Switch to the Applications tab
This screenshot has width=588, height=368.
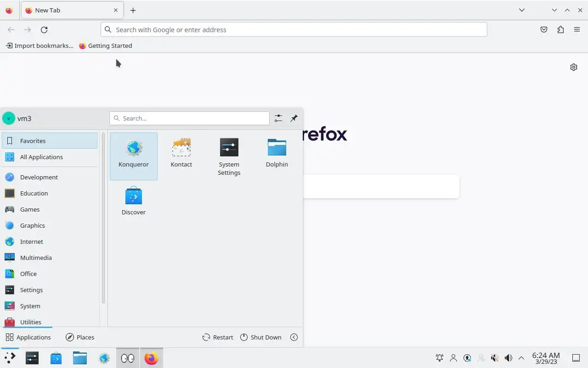28,337
